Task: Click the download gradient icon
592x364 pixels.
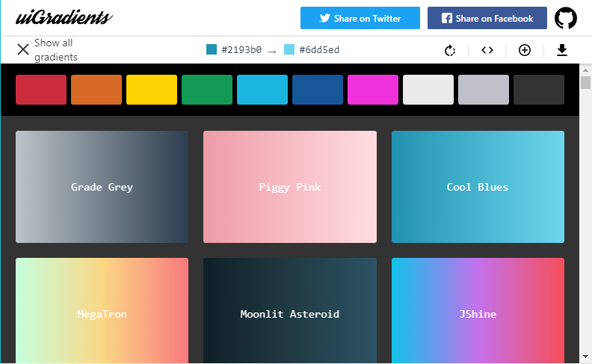Action: click(562, 50)
